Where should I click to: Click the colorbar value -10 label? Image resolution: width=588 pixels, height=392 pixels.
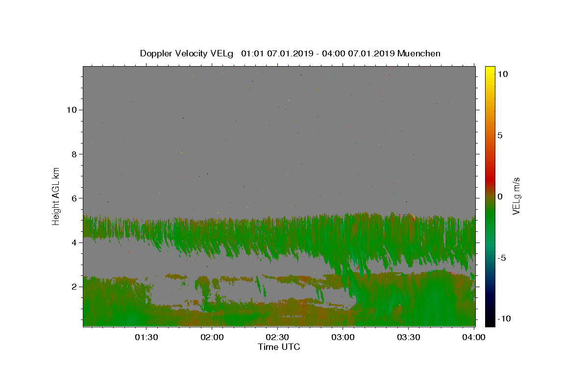tap(503, 318)
